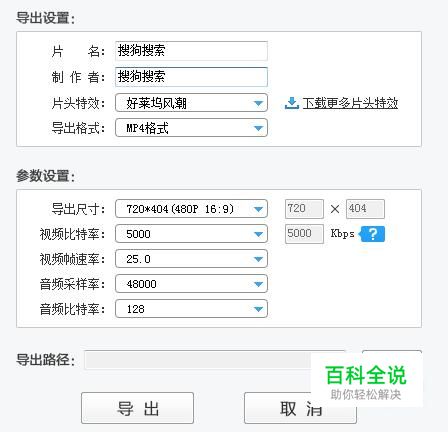This screenshot has height=432, width=448.
Task: Open the 音频比特率 128 dropdown
Action: 191,309
